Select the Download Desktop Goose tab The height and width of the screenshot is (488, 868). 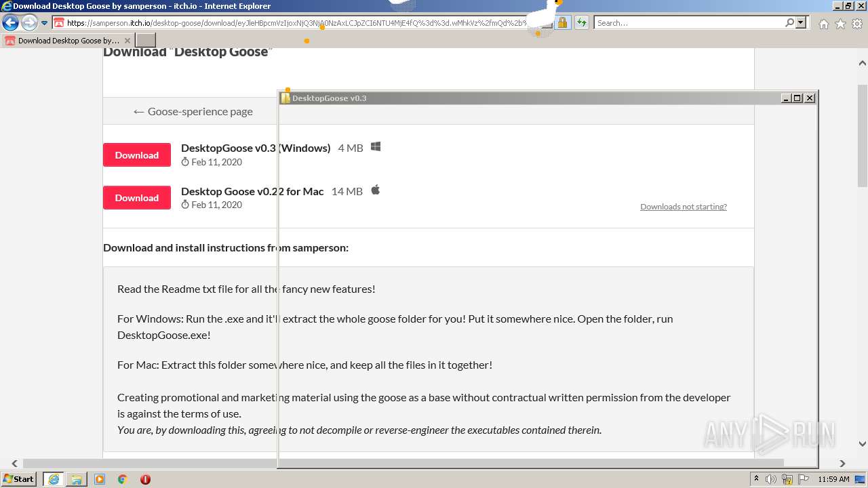pyautogui.click(x=68, y=41)
